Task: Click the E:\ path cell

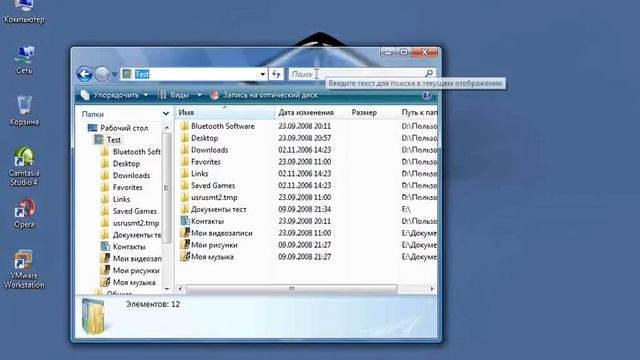Action: click(406, 209)
